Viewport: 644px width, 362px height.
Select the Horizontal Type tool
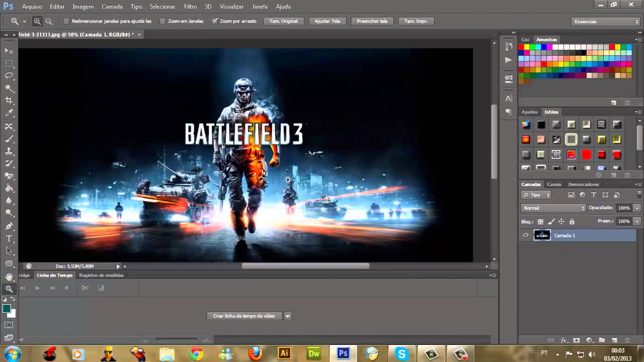point(9,238)
